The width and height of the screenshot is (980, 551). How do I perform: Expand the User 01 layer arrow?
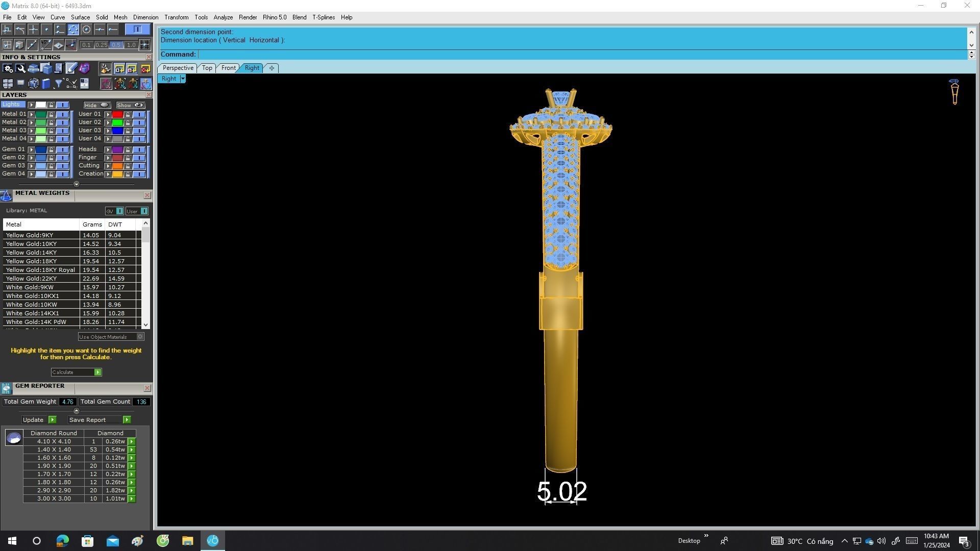108,114
